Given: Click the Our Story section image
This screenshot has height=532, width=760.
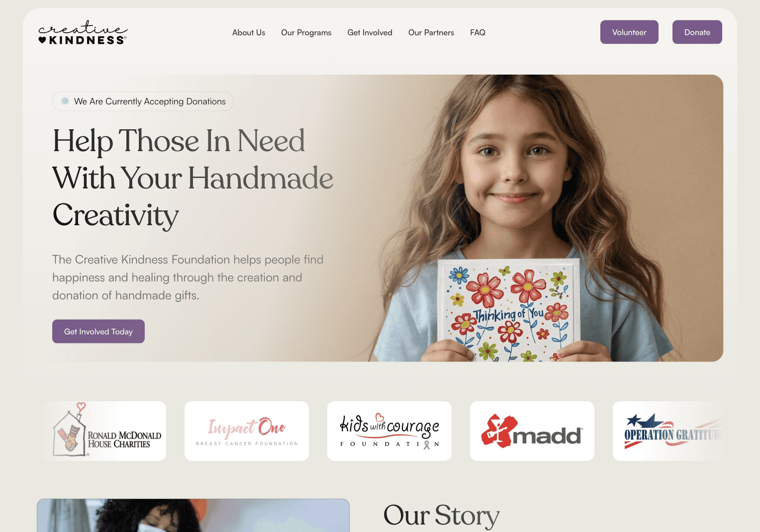Looking at the screenshot, I should pos(193,516).
